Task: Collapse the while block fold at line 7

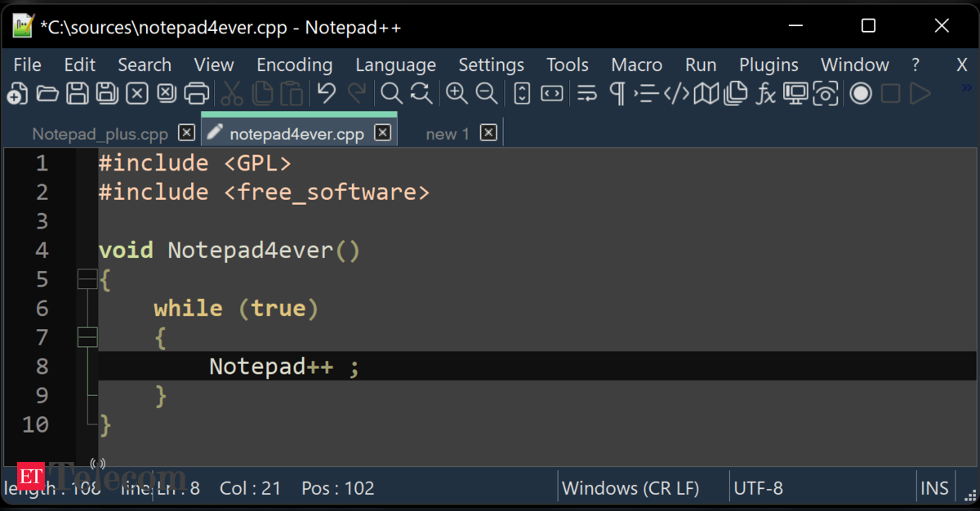Action: 87,337
